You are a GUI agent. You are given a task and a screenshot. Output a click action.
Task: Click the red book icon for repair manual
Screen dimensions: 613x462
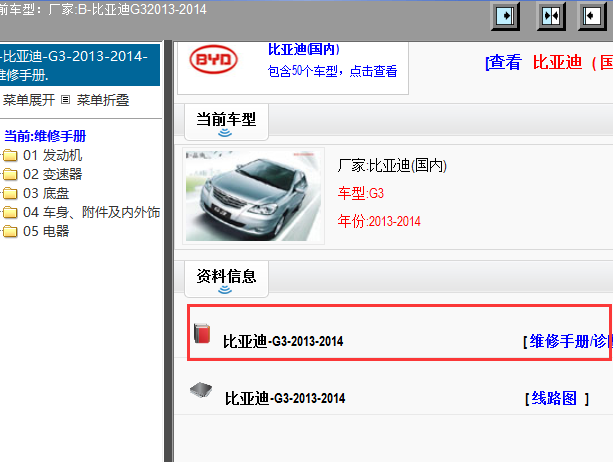[202, 333]
